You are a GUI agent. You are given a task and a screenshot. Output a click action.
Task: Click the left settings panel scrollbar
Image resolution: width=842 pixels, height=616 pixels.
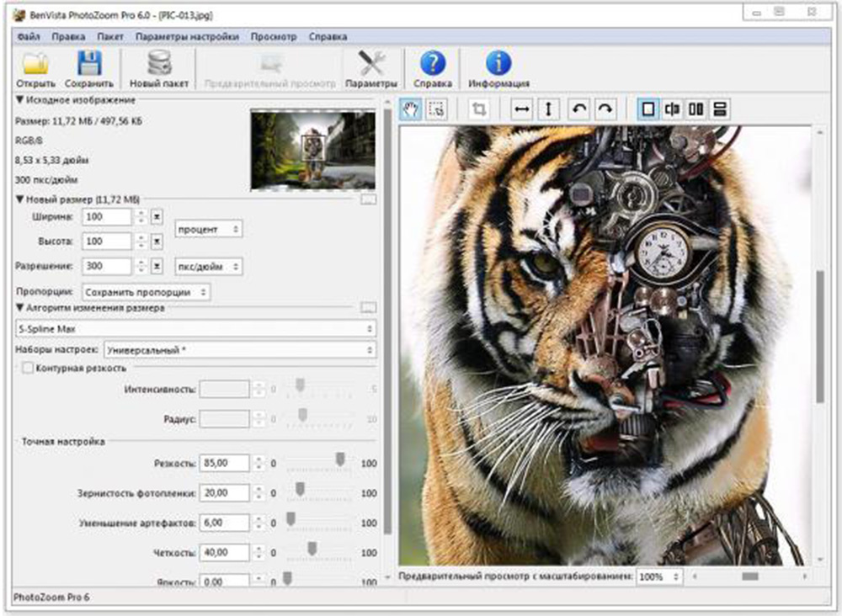point(387,321)
